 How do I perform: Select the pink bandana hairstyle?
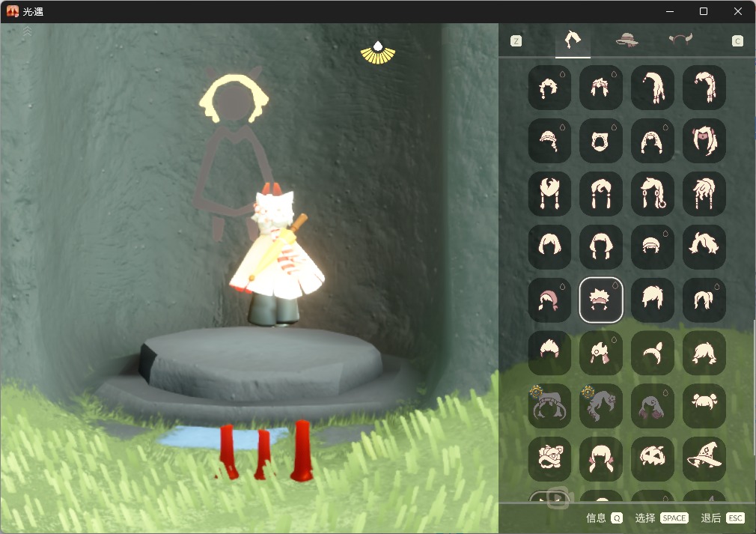[x=549, y=300]
